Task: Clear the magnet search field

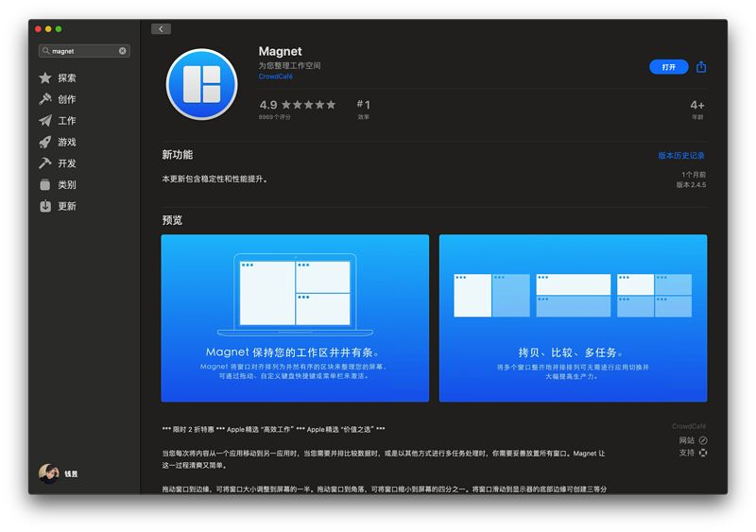Action: coord(123,51)
